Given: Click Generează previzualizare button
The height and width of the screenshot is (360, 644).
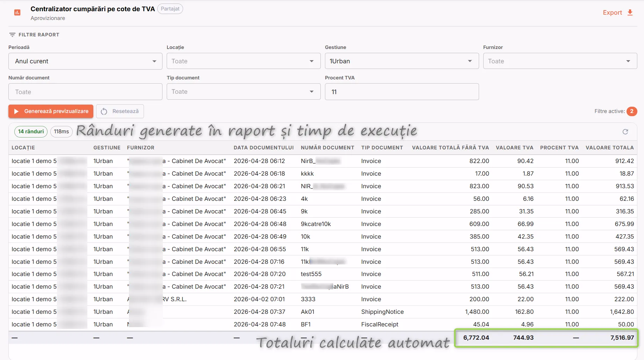Looking at the screenshot, I should tap(51, 111).
